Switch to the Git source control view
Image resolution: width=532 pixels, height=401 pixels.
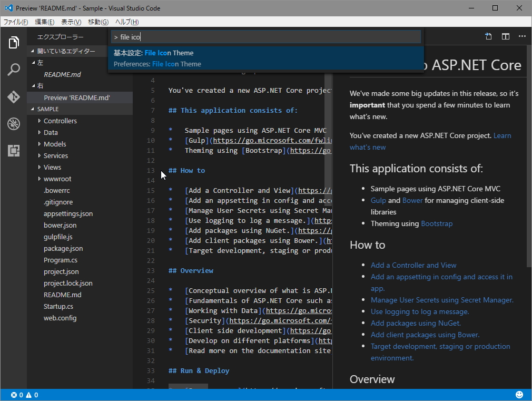click(x=14, y=97)
